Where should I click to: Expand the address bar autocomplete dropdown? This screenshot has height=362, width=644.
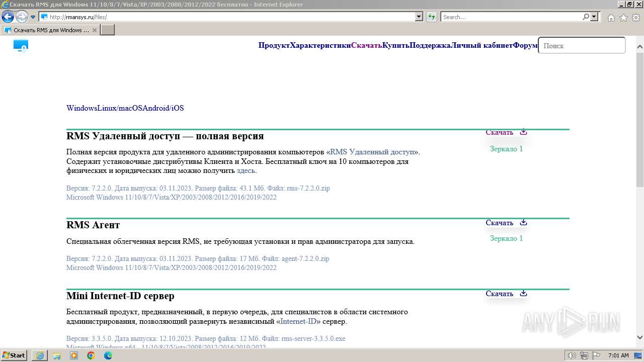click(x=419, y=17)
